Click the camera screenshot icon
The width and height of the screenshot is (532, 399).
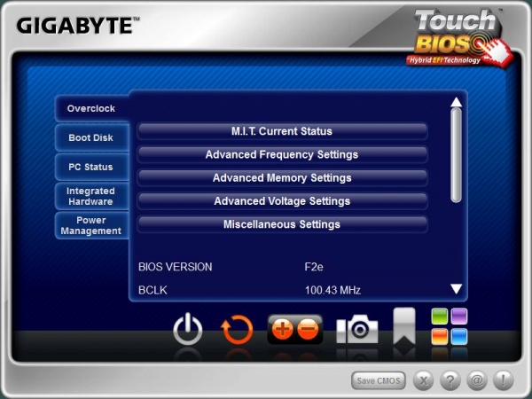[x=357, y=329]
